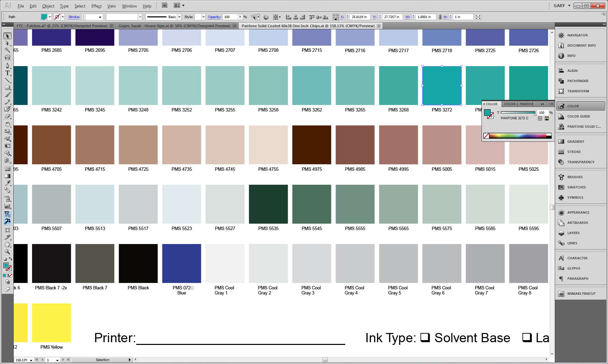Select the Rotate tool
Image resolution: width=608 pixels, height=364 pixels.
pos(8,124)
